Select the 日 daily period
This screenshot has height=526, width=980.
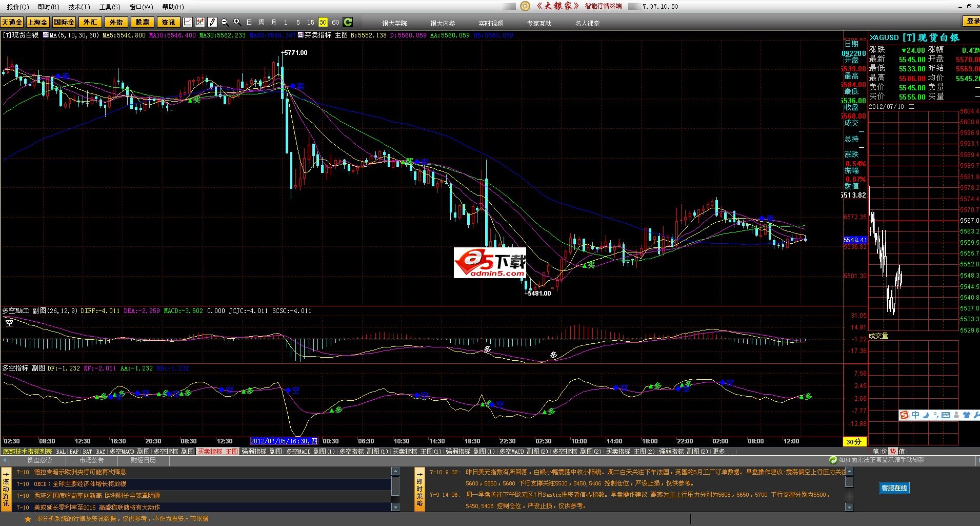coord(249,22)
